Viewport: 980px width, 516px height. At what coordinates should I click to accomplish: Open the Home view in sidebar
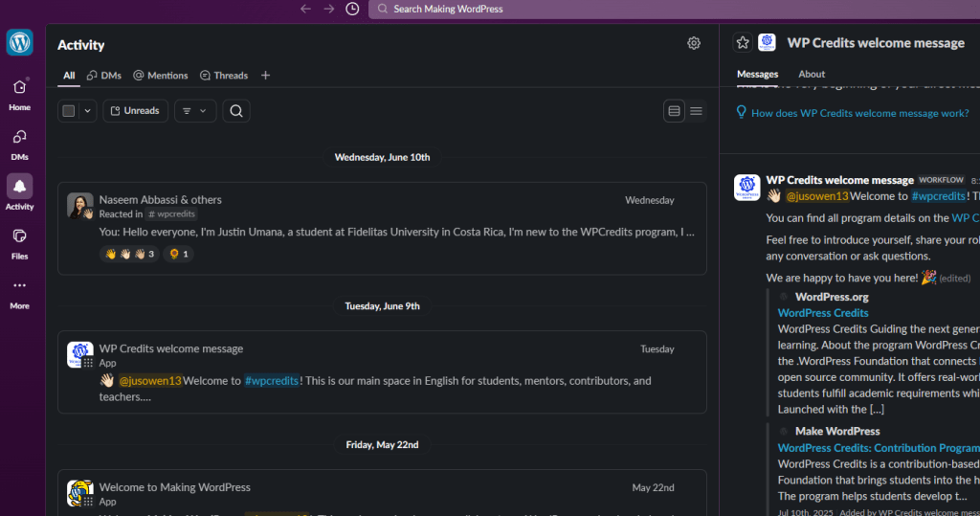coord(19,95)
